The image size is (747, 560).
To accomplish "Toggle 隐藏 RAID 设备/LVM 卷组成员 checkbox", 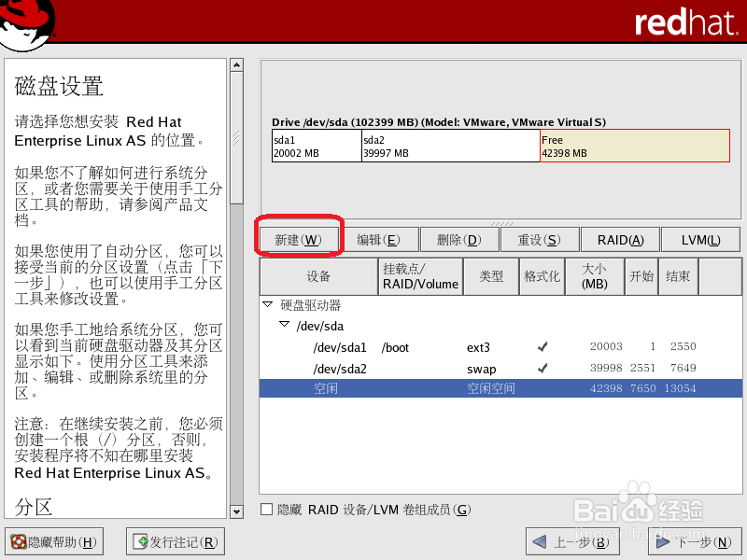I will [x=267, y=510].
